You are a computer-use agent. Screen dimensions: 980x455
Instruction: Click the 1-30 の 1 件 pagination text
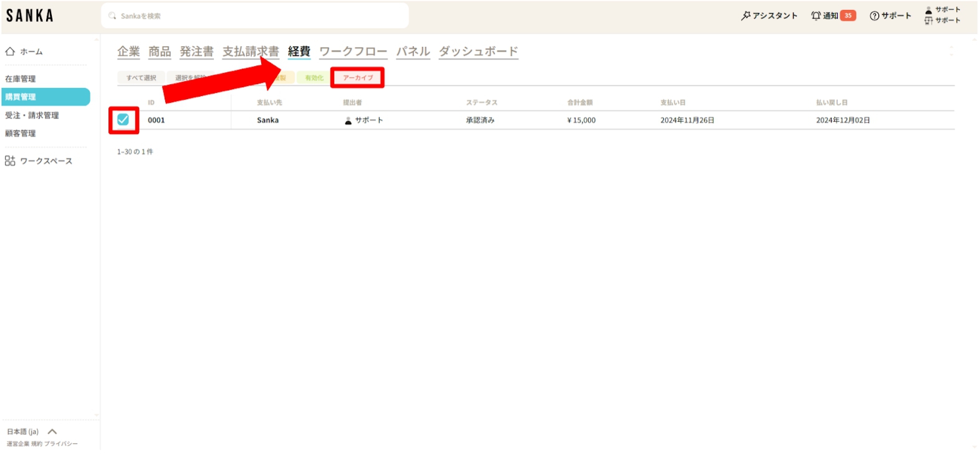pos(135,151)
